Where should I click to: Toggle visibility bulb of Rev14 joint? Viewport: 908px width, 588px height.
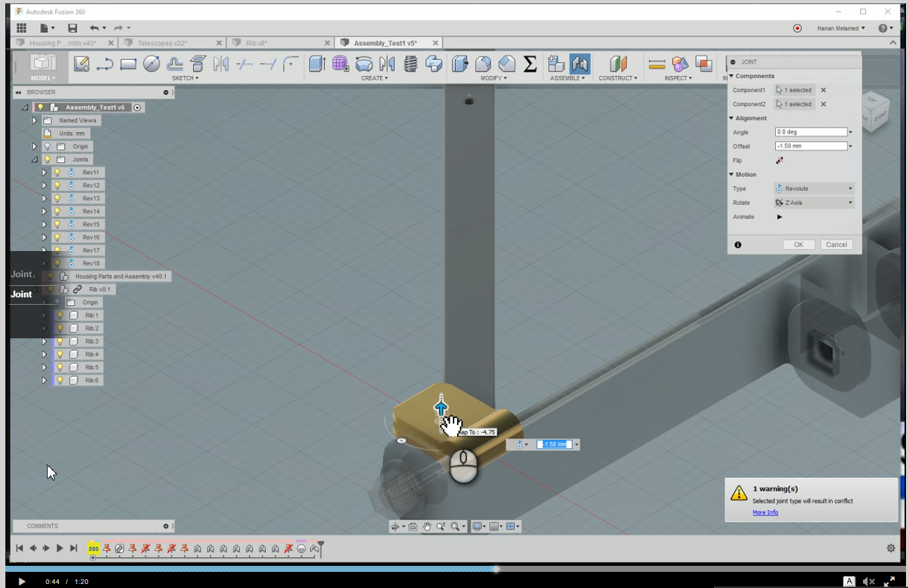tap(58, 211)
